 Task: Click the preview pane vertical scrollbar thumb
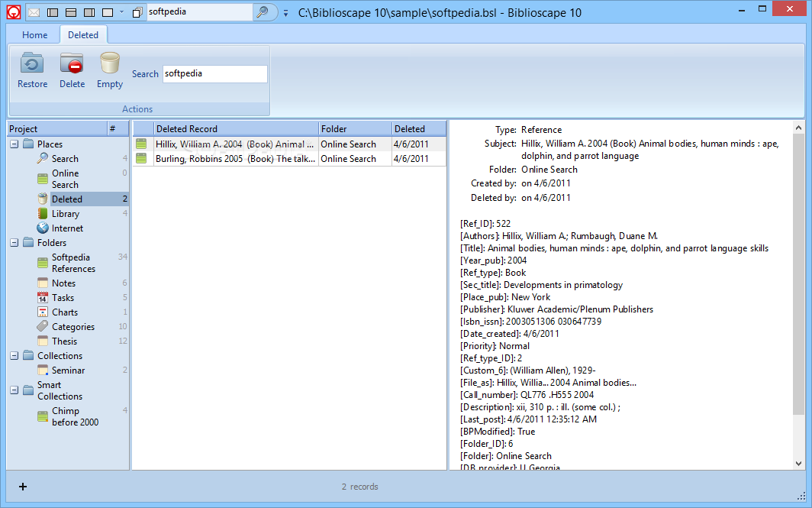pyautogui.click(x=798, y=274)
